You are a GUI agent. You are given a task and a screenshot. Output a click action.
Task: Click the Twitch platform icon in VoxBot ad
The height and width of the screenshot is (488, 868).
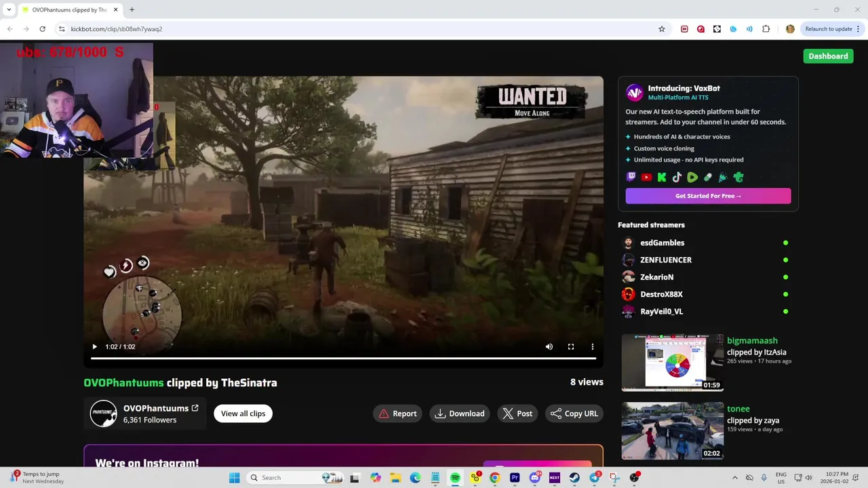coord(631,177)
